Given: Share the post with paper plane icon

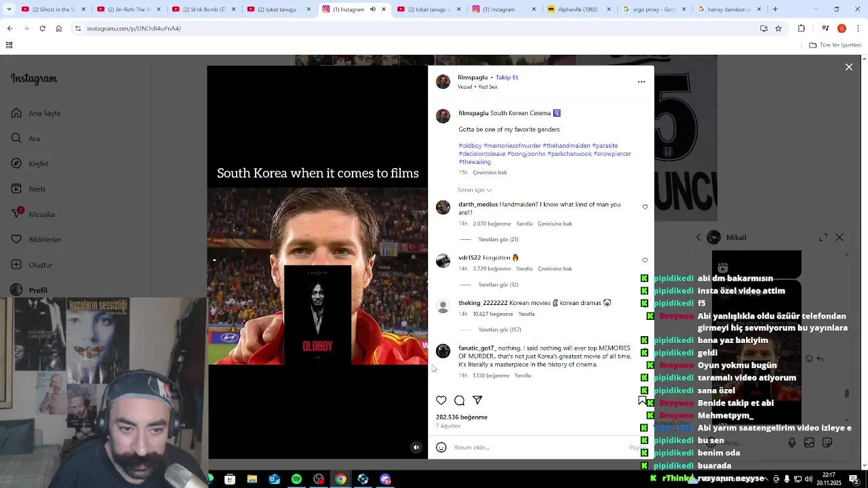Looking at the screenshot, I should pyautogui.click(x=477, y=401).
